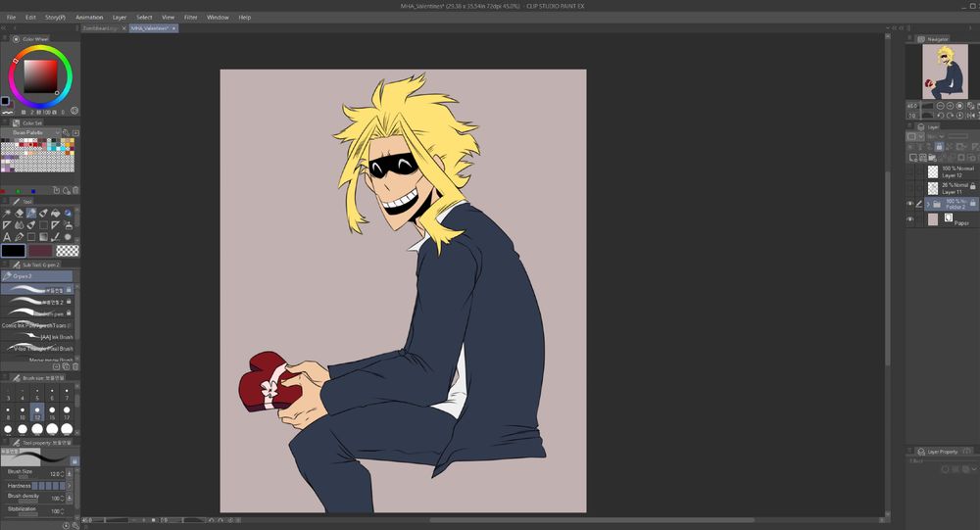Open the File menu
This screenshot has height=530, width=980.
click(x=11, y=18)
